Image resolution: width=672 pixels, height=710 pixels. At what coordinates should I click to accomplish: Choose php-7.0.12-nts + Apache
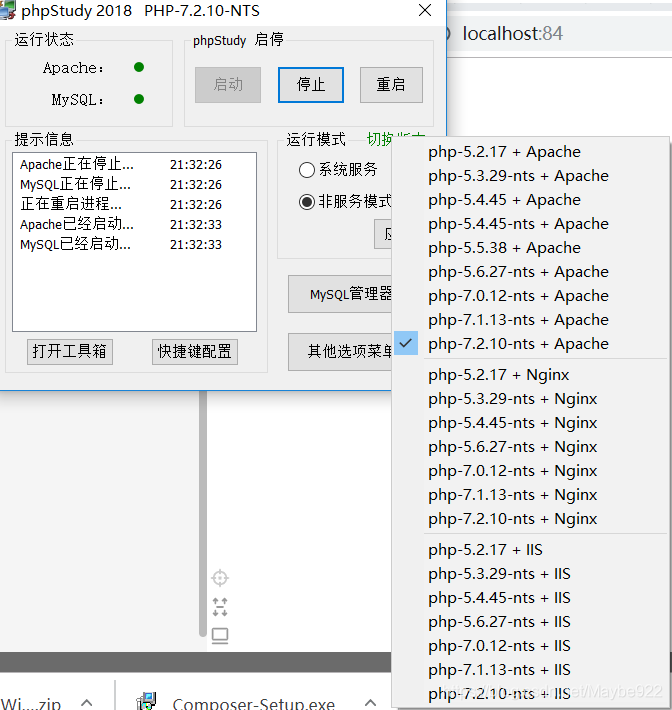[531, 296]
